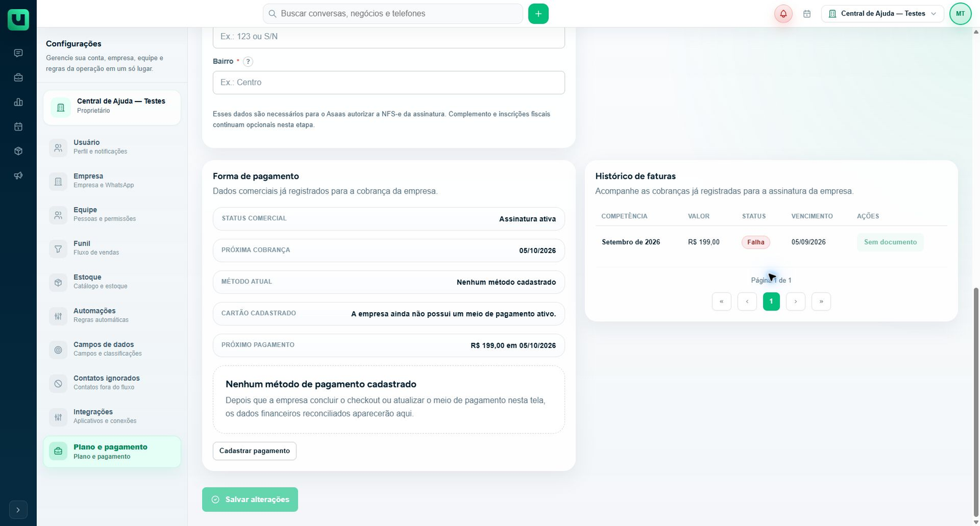Open the calendar icon in top bar
Screen dimensions: 980x526
pos(807,13)
